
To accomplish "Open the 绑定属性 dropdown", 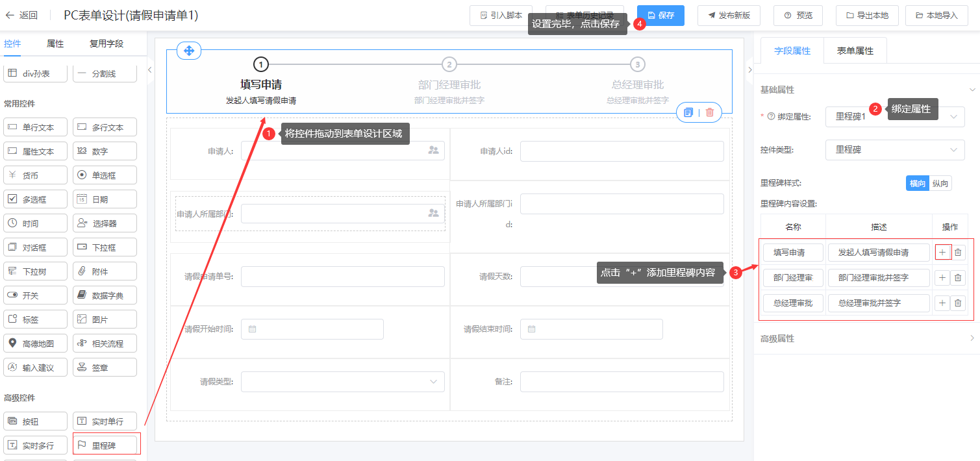I will pos(895,116).
